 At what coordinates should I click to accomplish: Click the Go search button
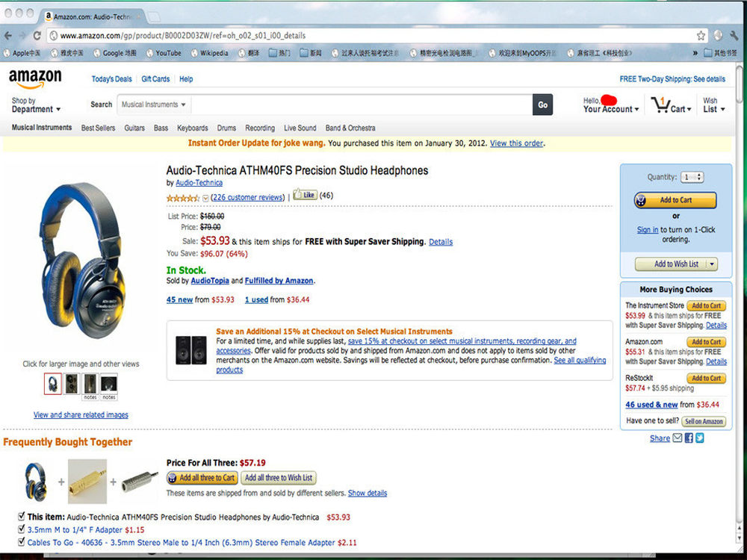[542, 105]
